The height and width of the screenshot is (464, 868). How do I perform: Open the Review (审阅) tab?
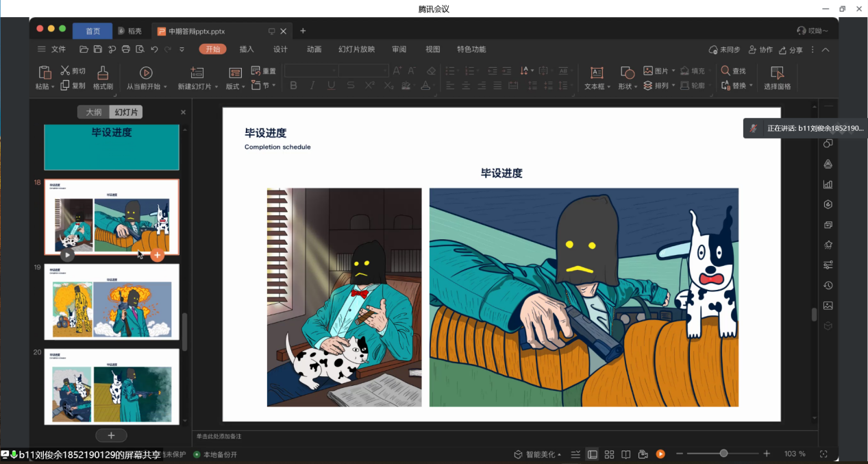pyautogui.click(x=399, y=49)
